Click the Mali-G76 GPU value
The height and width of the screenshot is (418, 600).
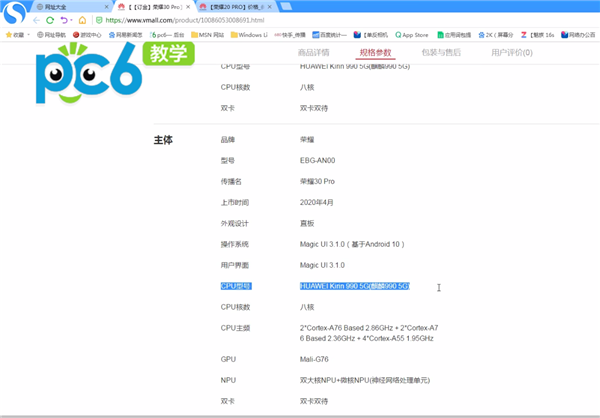tap(314, 359)
